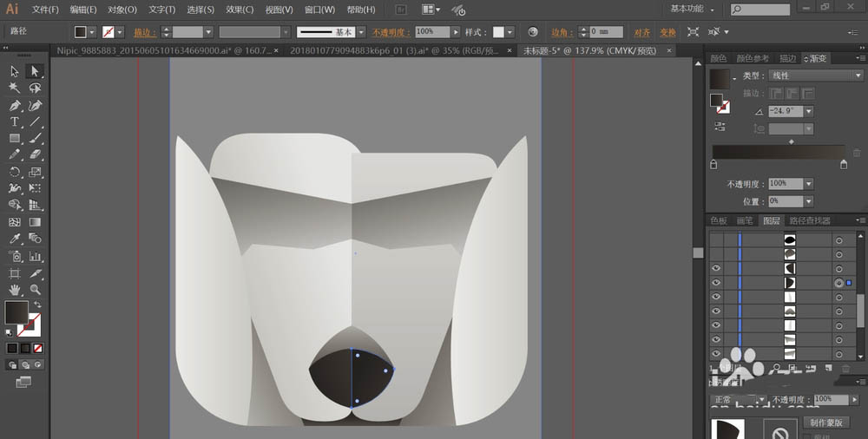This screenshot has width=868, height=439.
Task: Select the Mesh tool
Action: coord(15,222)
